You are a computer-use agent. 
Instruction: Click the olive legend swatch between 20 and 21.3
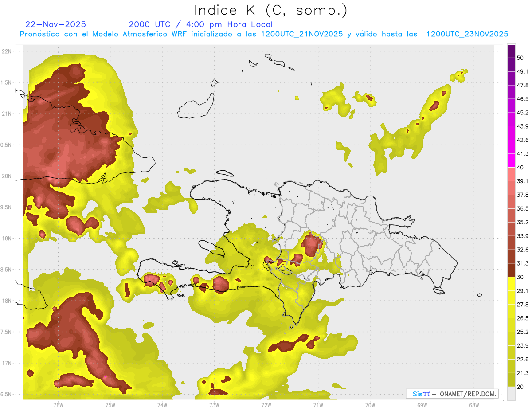511,380
